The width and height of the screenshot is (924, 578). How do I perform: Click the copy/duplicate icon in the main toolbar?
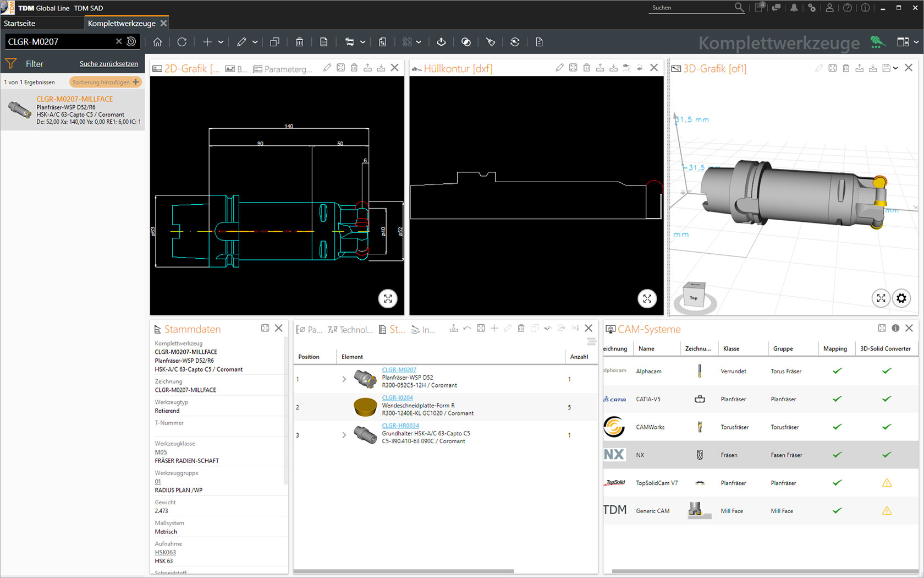point(274,42)
